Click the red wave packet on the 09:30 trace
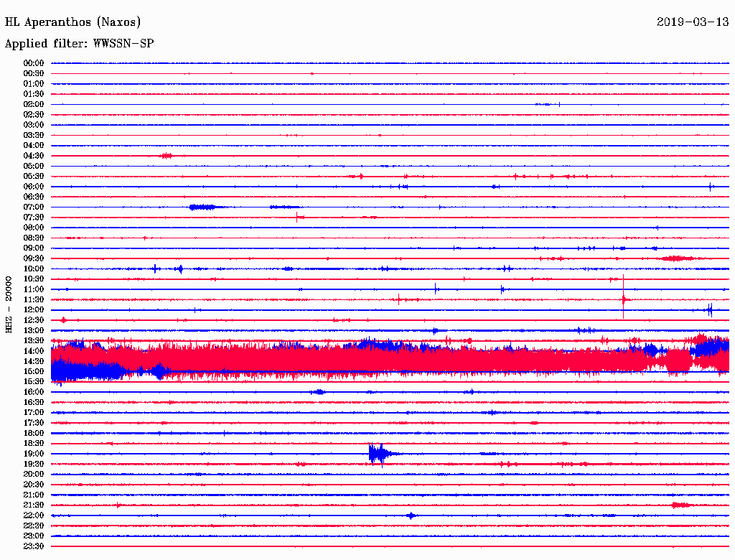 click(678, 258)
